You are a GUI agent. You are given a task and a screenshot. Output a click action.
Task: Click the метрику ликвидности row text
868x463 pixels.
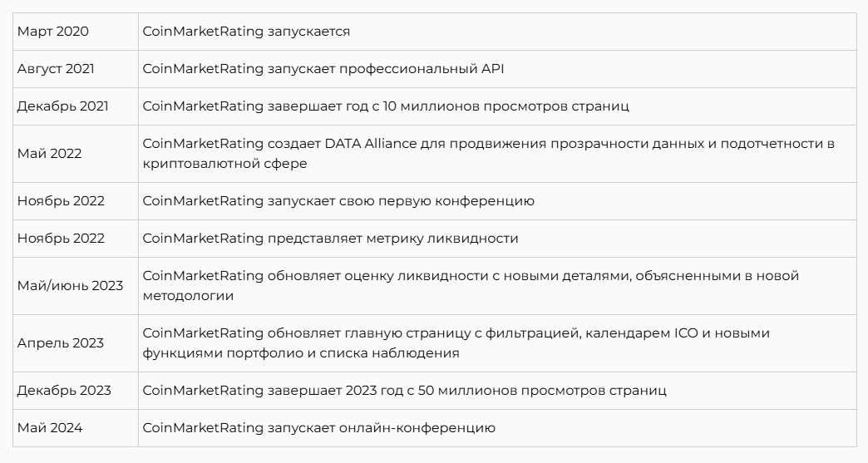[330, 239]
